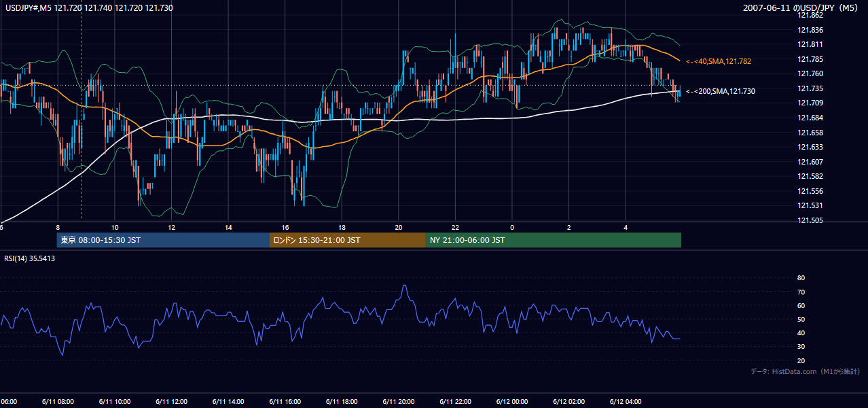
Task: Click the 6/11 14:00 time label
Action: (x=228, y=402)
